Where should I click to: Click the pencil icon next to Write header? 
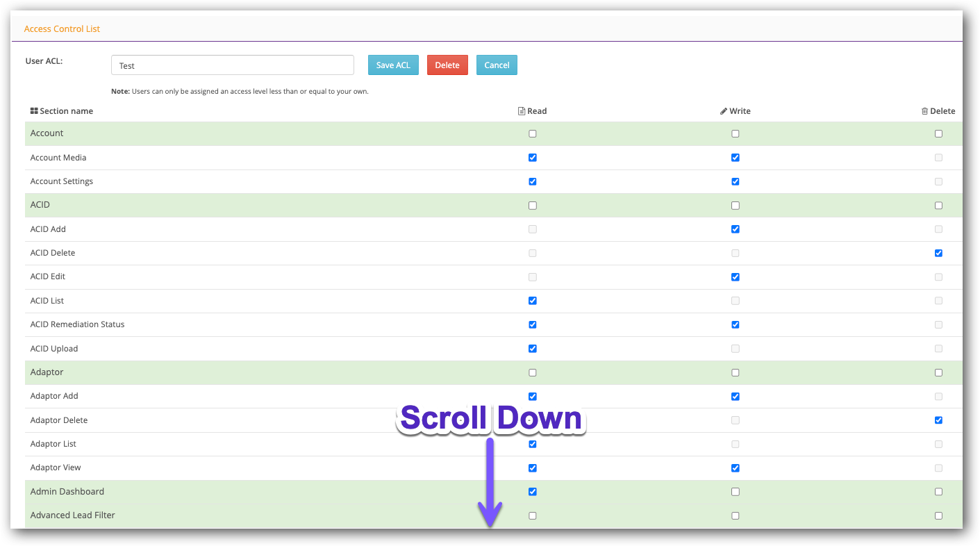724,110
